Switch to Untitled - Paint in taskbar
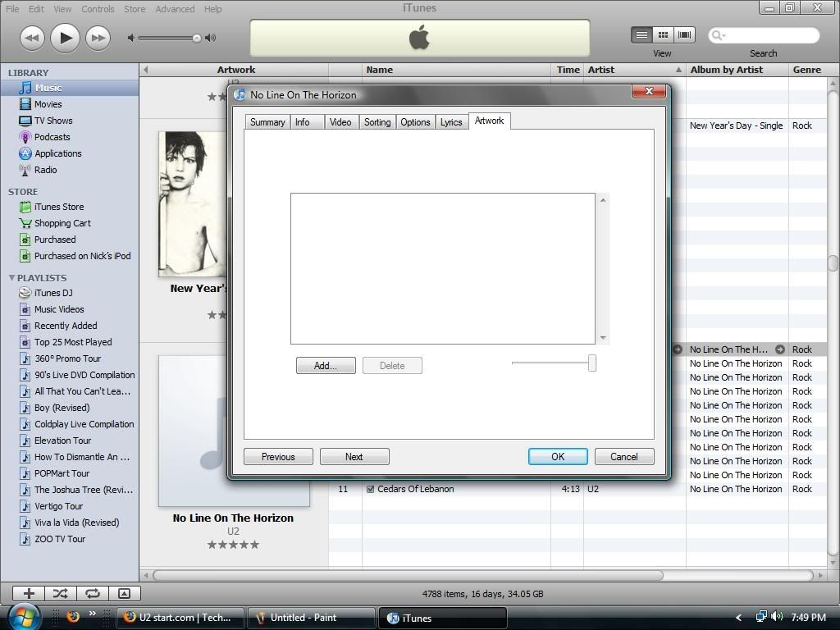 pos(311,618)
